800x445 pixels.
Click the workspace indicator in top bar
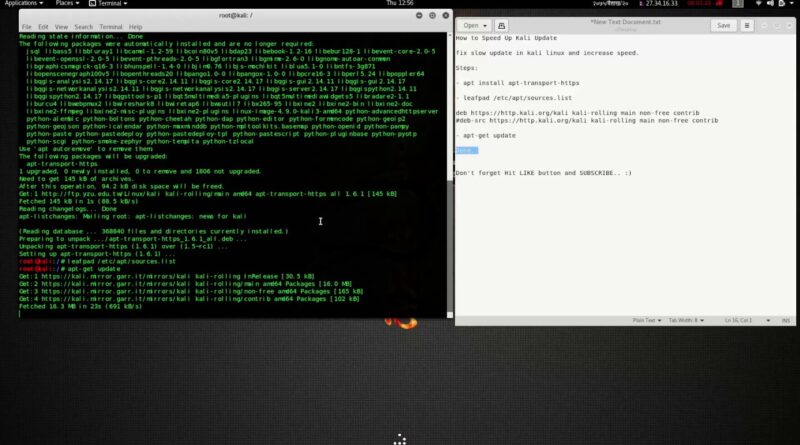[738, 3]
